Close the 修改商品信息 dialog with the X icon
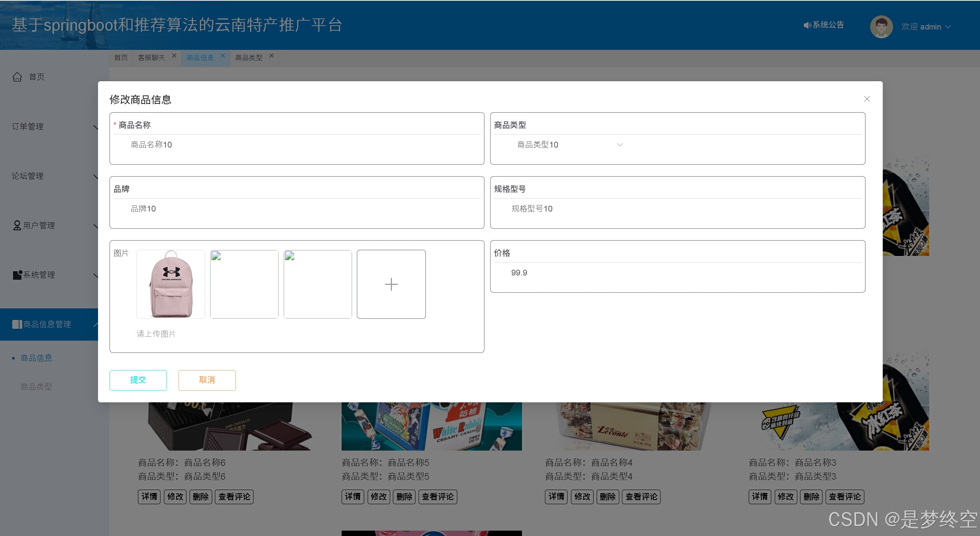Image resolution: width=980 pixels, height=536 pixels. [867, 99]
